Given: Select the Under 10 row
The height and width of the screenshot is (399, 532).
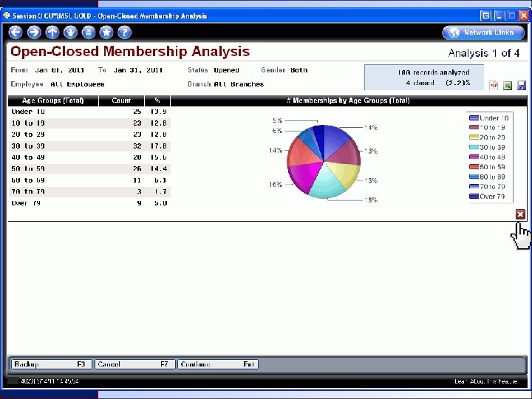Looking at the screenshot, I should [x=89, y=112].
